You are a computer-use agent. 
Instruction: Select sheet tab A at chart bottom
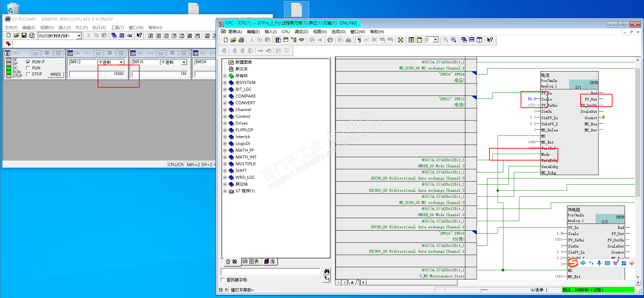pos(352,283)
